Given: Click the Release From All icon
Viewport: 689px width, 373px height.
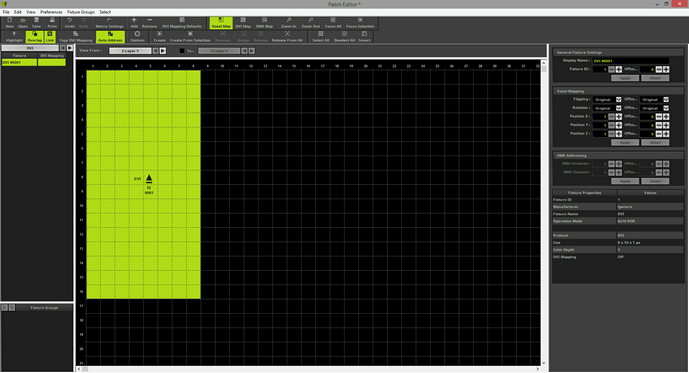Looking at the screenshot, I should [x=287, y=36].
